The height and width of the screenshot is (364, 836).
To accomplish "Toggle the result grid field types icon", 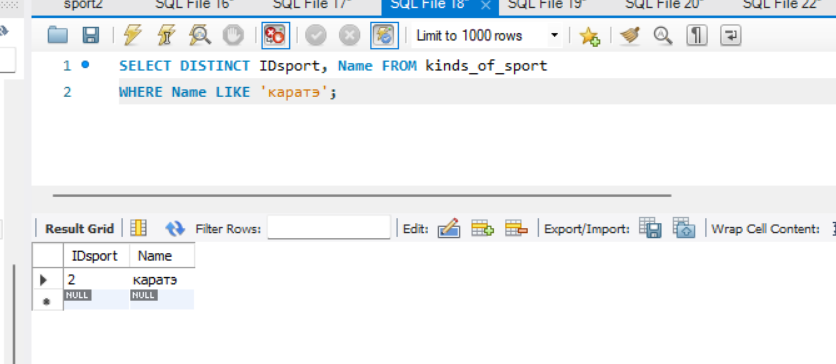I will pos(139,228).
